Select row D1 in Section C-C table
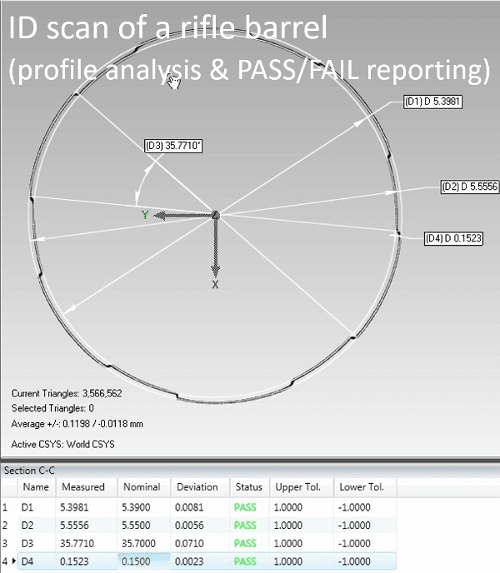The width and height of the screenshot is (500, 573). (x=198, y=507)
